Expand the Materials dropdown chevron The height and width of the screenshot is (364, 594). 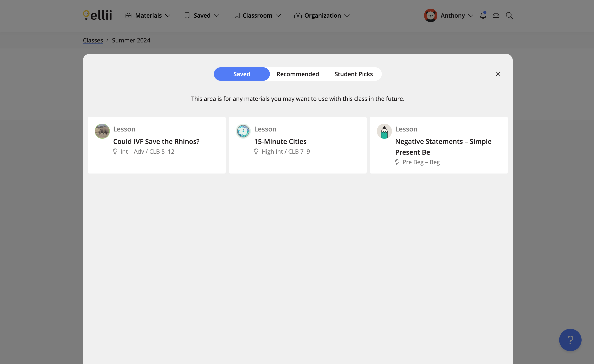pos(168,16)
